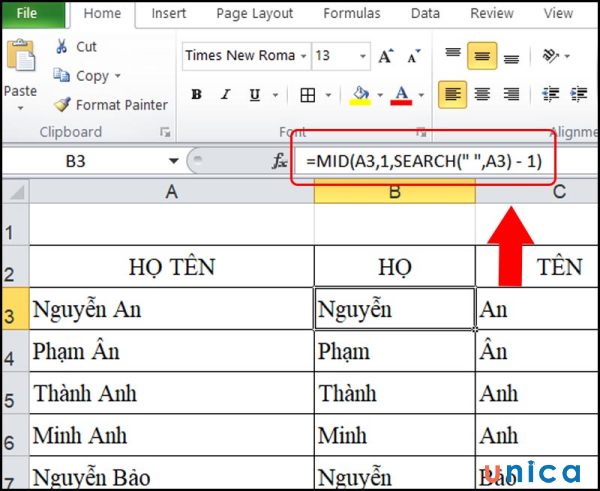This screenshot has height=491, width=600.
Task: Select the HỌ TÊN header cell
Action: [171, 266]
